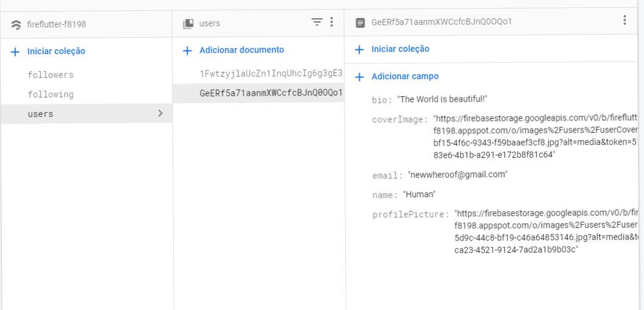Click the name field value Human
The image size is (644, 310).
[x=419, y=194]
